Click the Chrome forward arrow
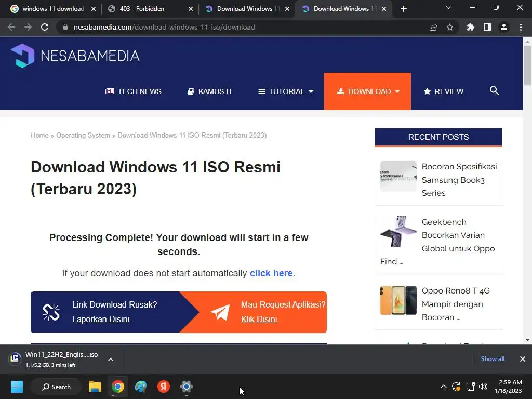 [28, 27]
